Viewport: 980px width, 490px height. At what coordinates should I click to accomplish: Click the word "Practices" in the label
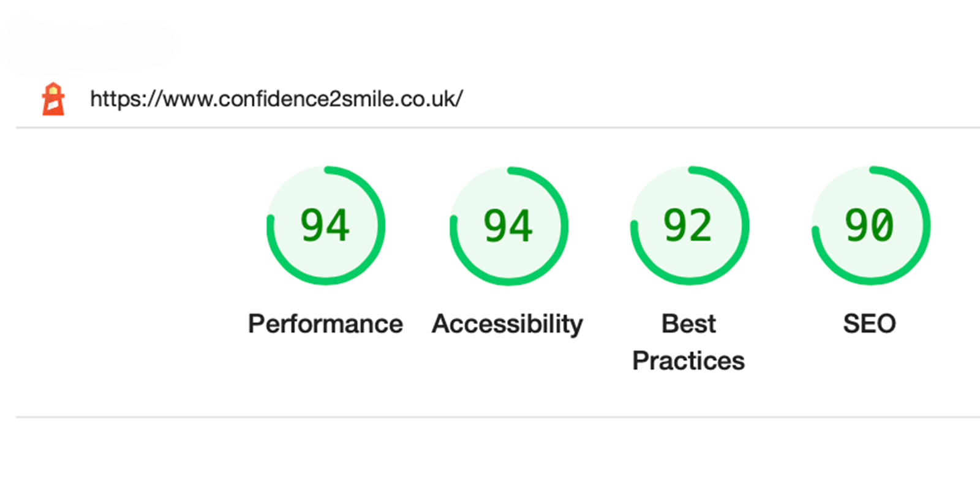[x=688, y=361]
